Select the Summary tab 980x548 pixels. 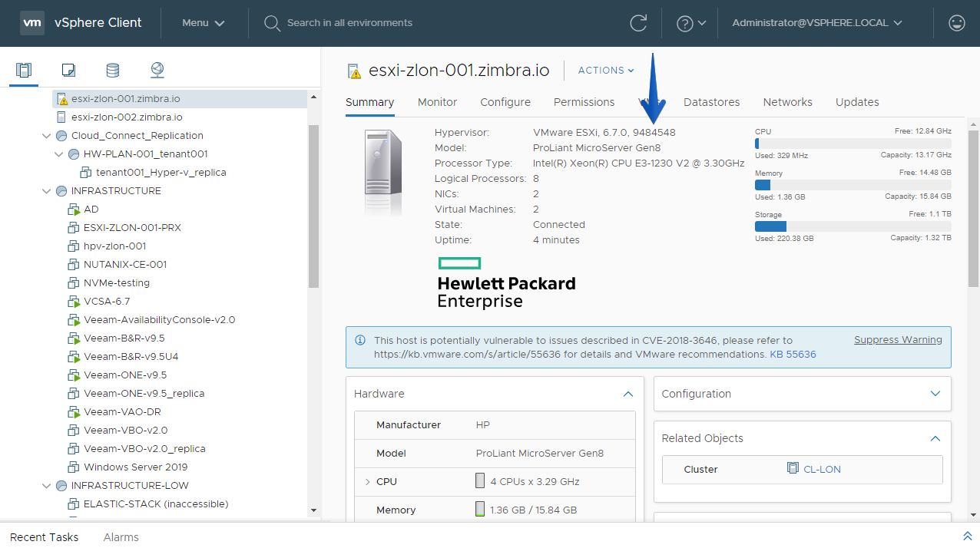point(369,102)
